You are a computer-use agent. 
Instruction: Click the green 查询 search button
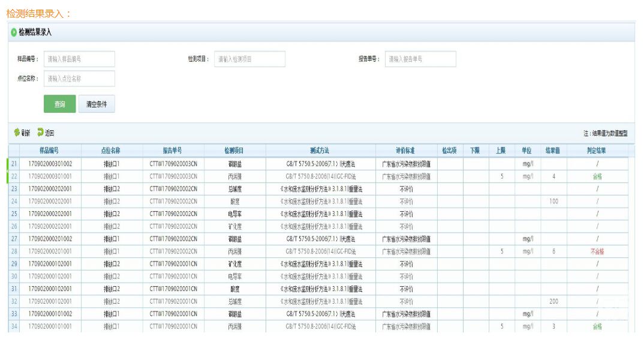[59, 104]
